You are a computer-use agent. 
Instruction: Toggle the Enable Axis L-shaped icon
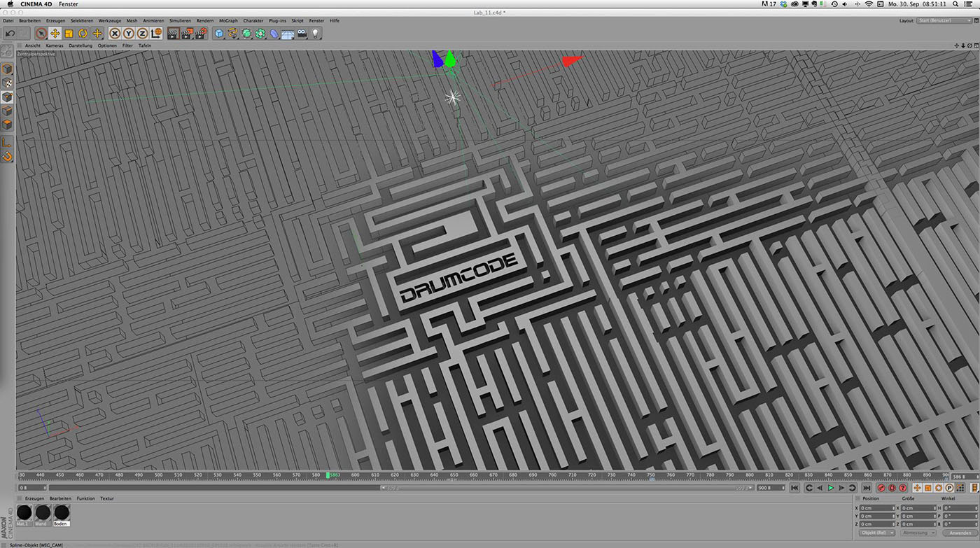tap(7, 143)
